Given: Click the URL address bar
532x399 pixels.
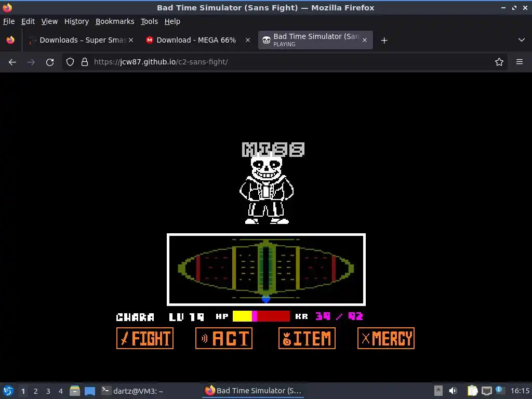Looking at the screenshot, I should (x=285, y=62).
